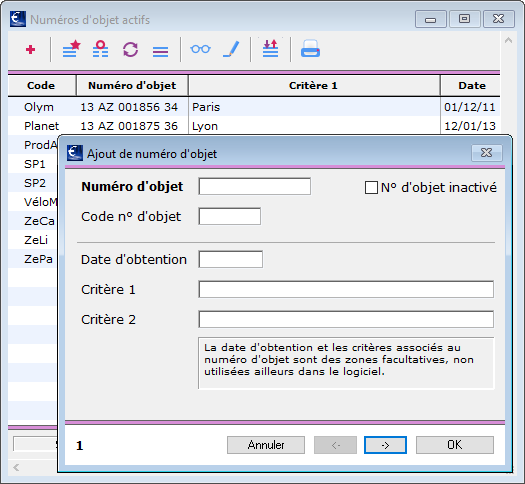The height and width of the screenshot is (484, 525).
Task: Click the purple horizontal lines icon
Action: point(160,52)
